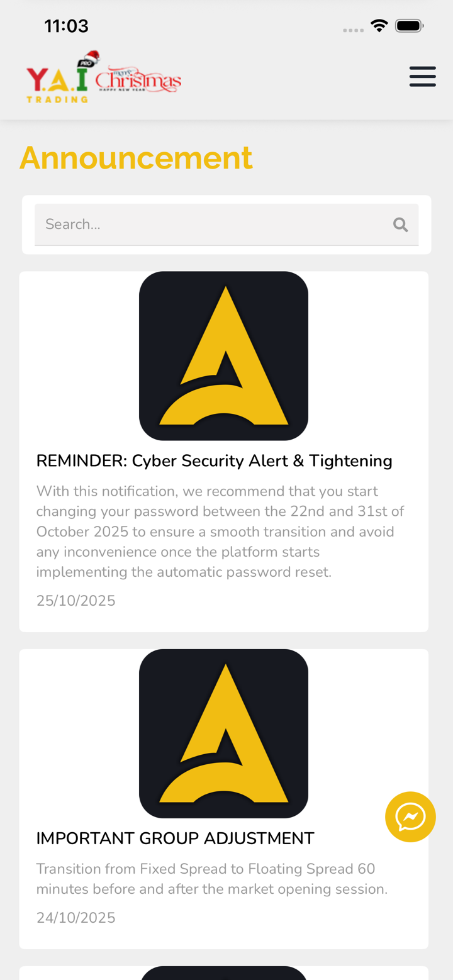453x980 pixels.
Task: Tap the cellular signal dots indicator
Action: click(353, 30)
